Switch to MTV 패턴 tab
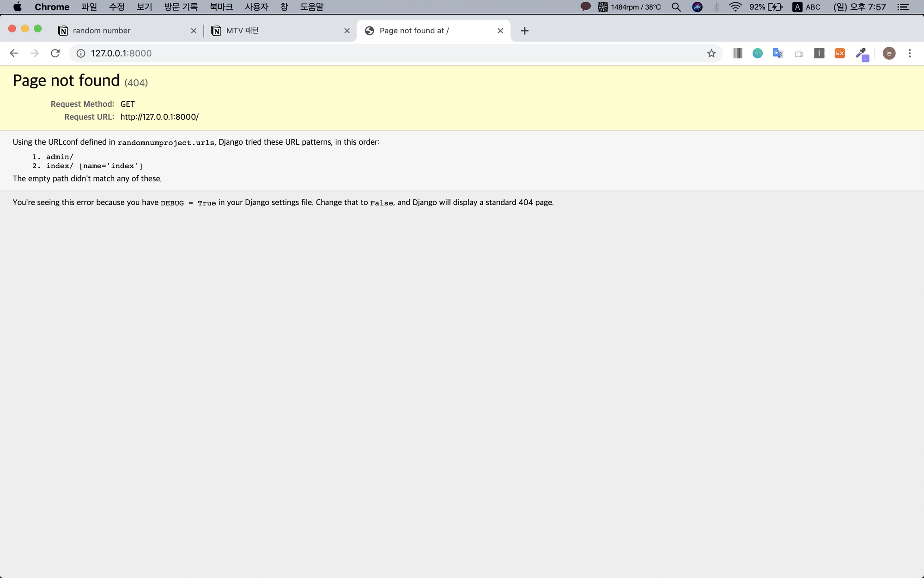The image size is (924, 578). point(273,31)
